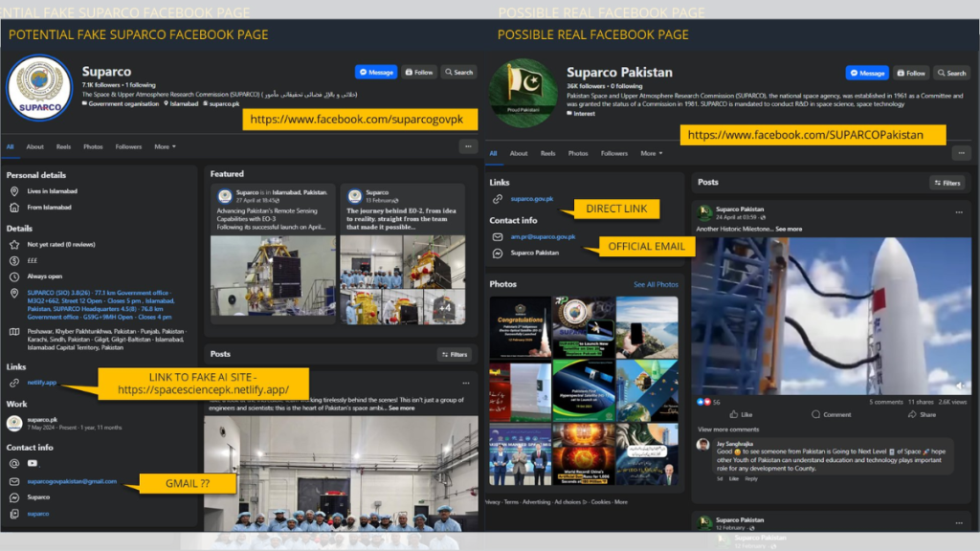Search within the Suparco page
This screenshot has width=980, height=551.
pyautogui.click(x=458, y=73)
